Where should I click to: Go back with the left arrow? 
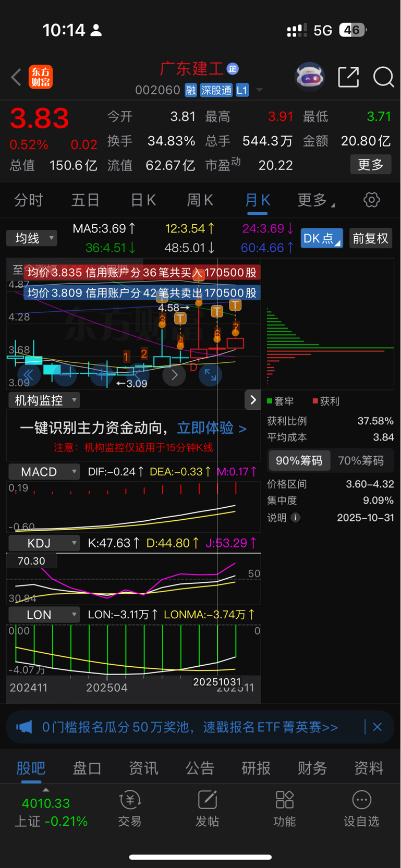click(16, 77)
